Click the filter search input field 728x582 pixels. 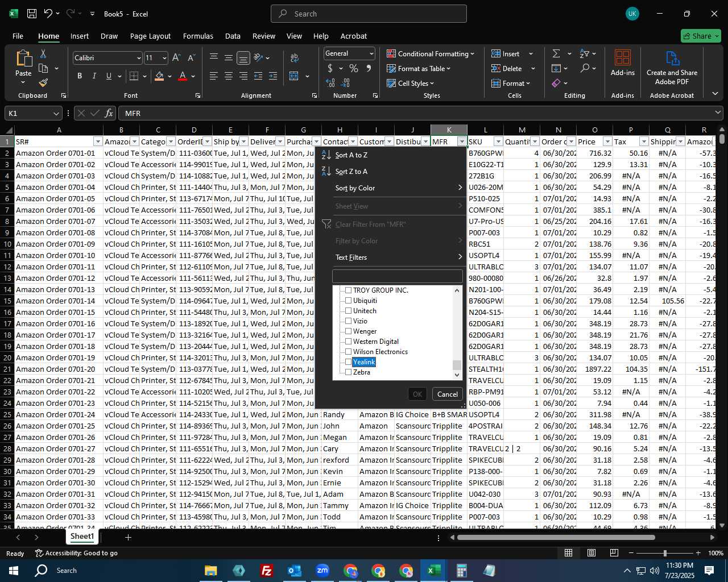point(398,276)
